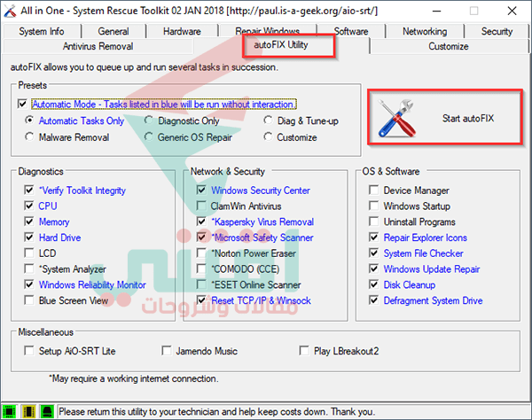Click the green network port status icon
The height and width of the screenshot is (420, 532).
[48, 411]
